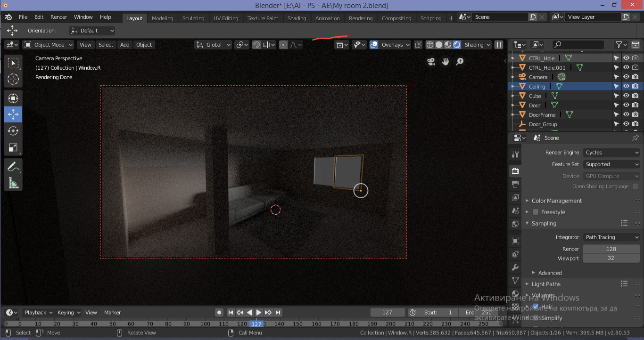Switch to wireframe shading mode
This screenshot has width=644, height=340.
[x=430, y=45]
